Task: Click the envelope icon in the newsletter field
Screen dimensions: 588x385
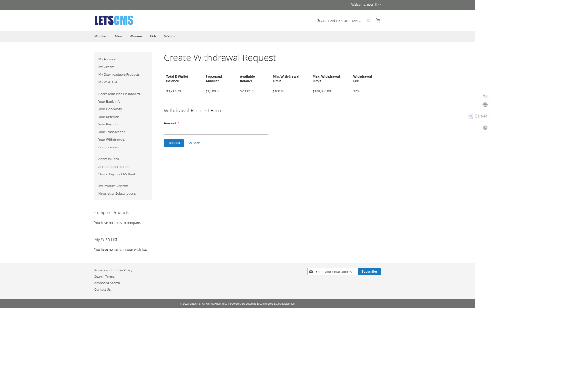Action: click(311, 271)
